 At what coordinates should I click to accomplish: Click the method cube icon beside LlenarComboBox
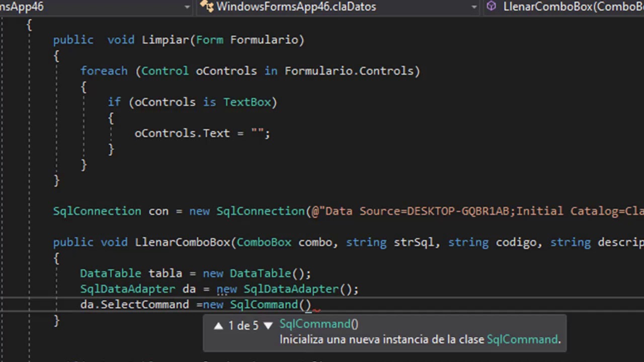pos(492,7)
